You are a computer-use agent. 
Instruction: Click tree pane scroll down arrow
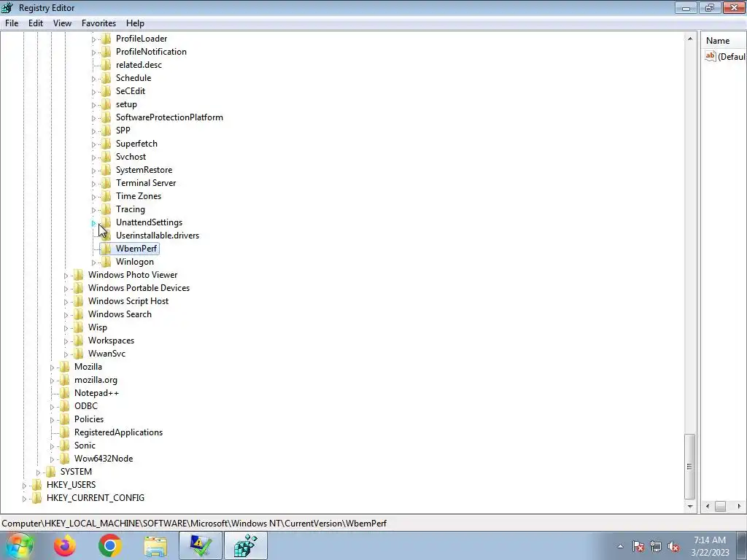[690, 506]
